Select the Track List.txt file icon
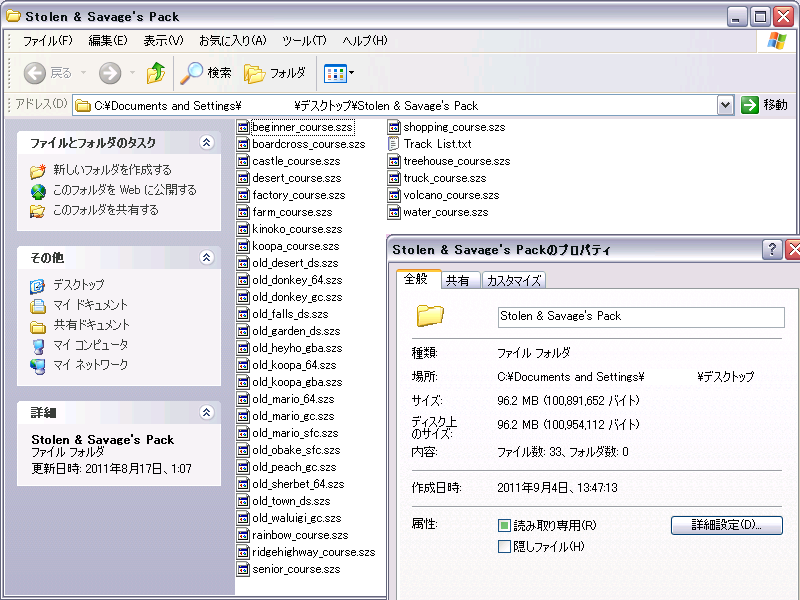 (x=393, y=144)
